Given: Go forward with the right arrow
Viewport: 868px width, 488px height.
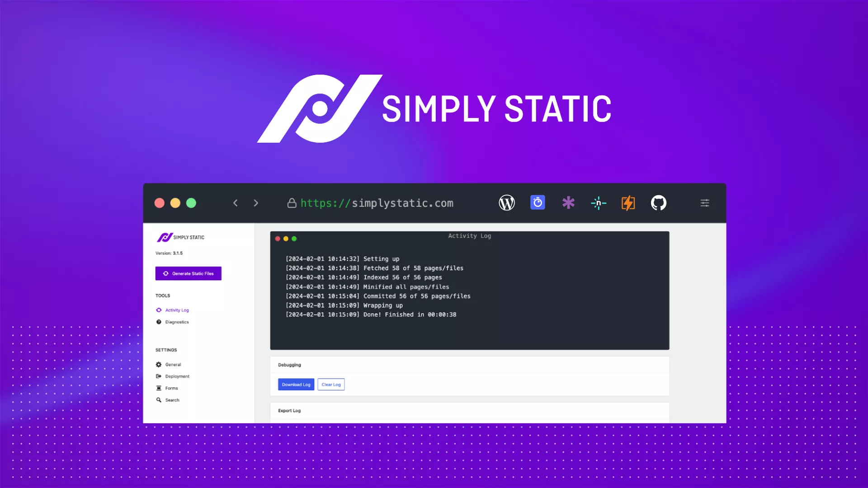Looking at the screenshot, I should [256, 203].
